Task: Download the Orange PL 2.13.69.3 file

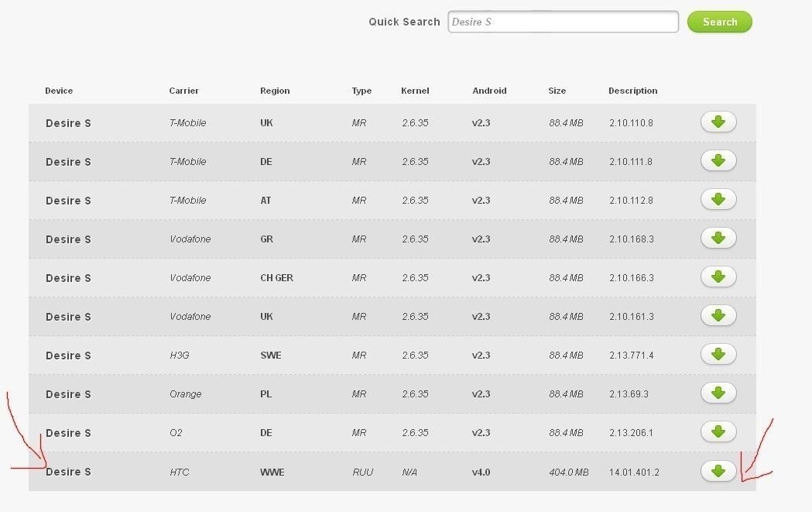Action: (x=718, y=393)
